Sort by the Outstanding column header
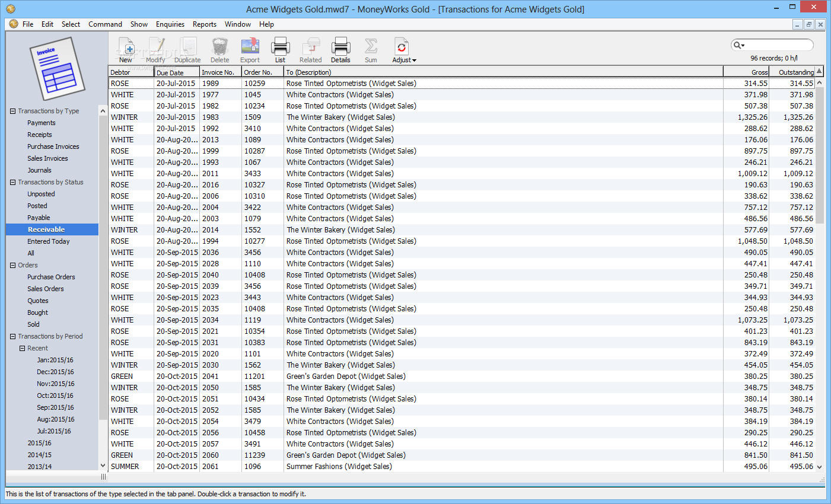The image size is (831, 504). (792, 72)
